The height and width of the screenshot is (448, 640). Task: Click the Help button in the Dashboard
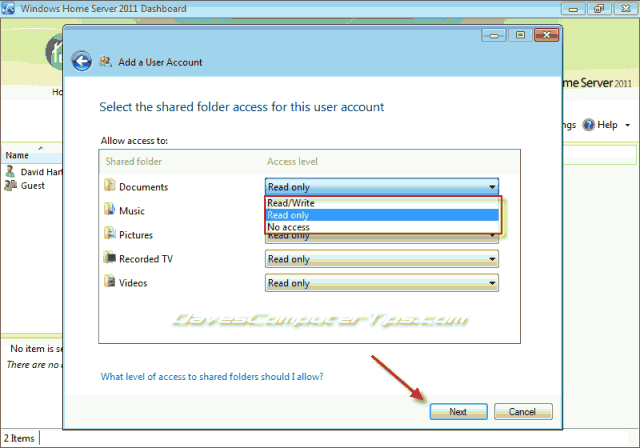pyautogui.click(x=607, y=125)
